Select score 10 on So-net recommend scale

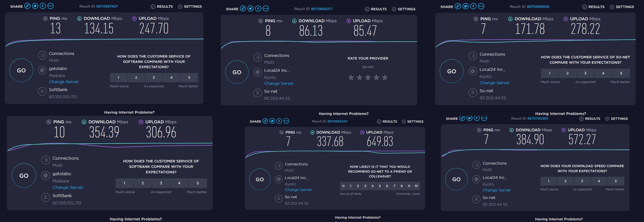click(x=416, y=186)
